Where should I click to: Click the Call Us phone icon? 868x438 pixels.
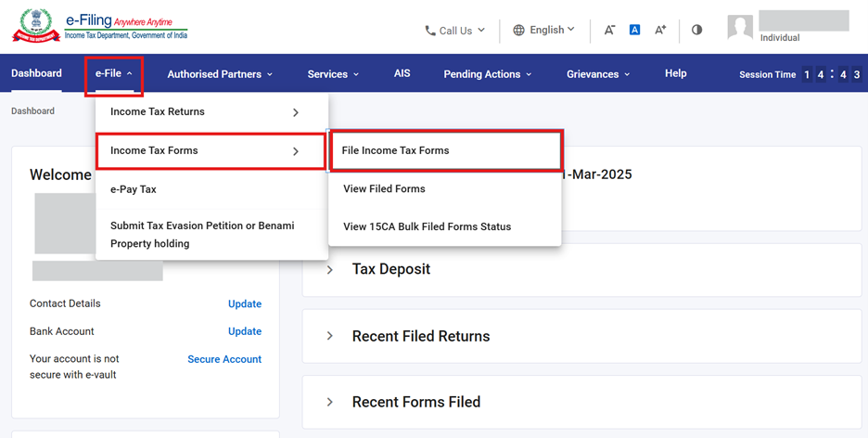(430, 31)
